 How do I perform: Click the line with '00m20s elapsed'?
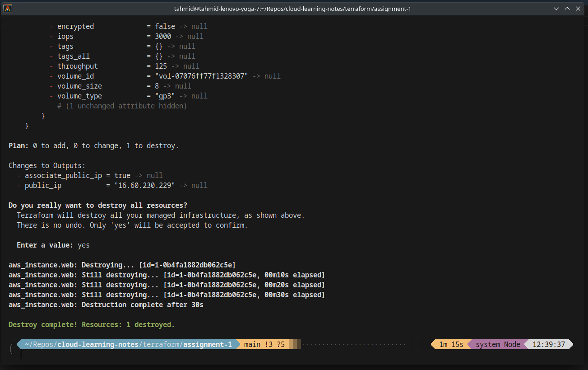tap(167, 285)
